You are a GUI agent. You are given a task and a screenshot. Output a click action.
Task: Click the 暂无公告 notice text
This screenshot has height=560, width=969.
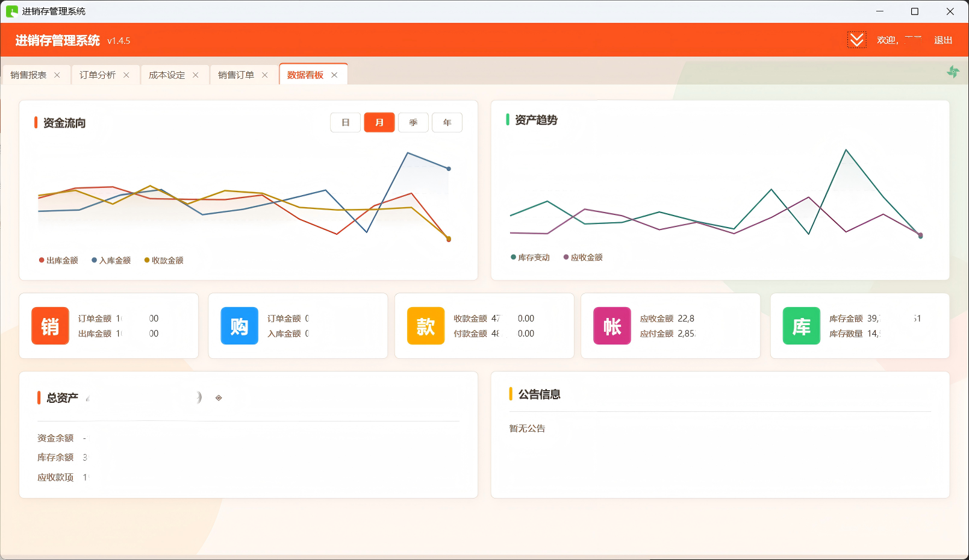point(528,429)
